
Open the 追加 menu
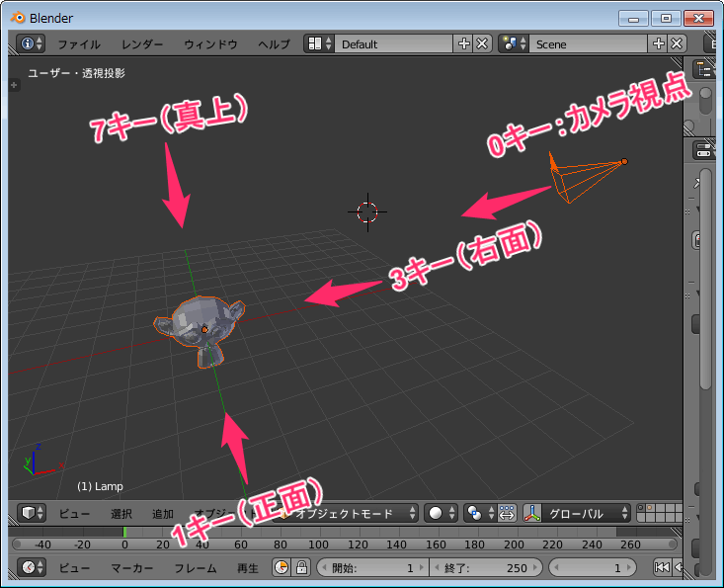coord(163,513)
